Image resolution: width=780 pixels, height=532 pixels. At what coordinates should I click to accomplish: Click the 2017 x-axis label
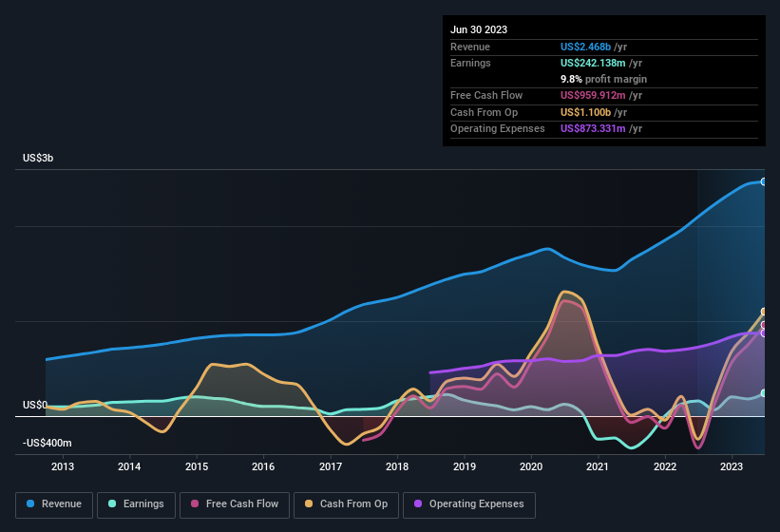[331, 466]
